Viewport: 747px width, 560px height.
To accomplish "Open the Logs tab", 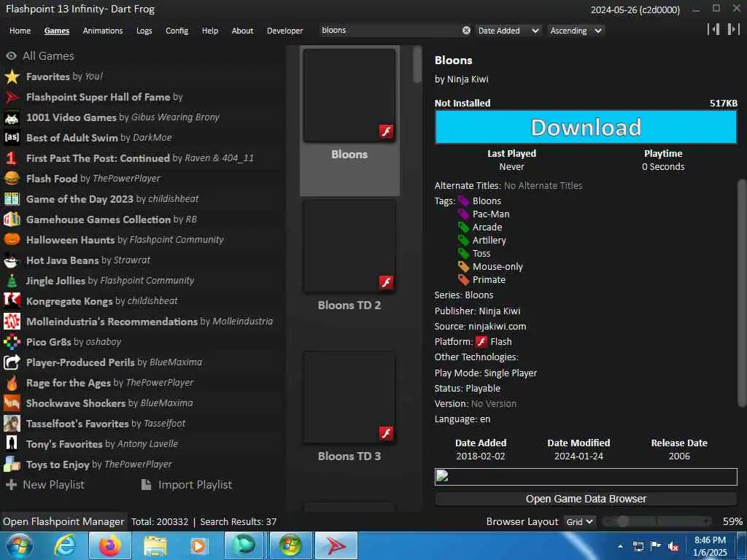I will pos(144,31).
